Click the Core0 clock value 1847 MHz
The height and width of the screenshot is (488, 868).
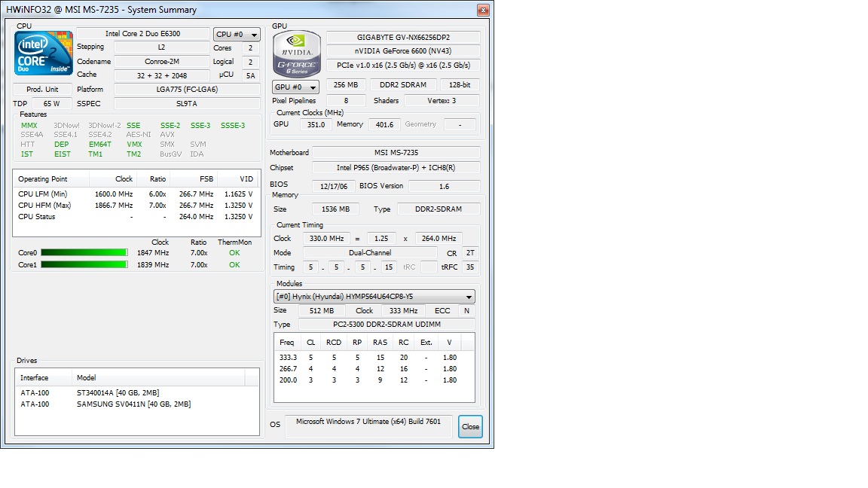[153, 253]
